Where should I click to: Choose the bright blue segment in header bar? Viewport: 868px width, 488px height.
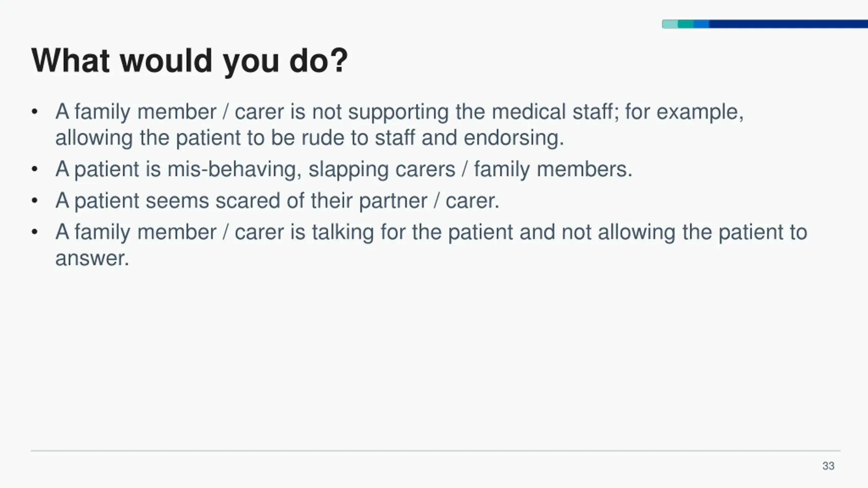pyautogui.click(x=701, y=24)
